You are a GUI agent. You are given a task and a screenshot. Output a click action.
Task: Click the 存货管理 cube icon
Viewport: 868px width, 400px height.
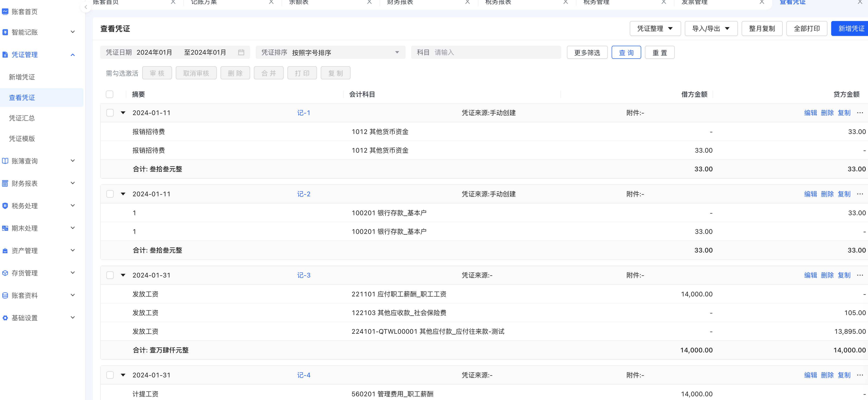(x=5, y=273)
